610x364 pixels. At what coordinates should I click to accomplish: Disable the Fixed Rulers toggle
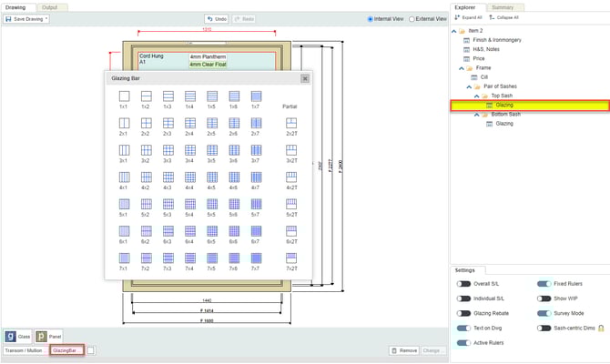[x=544, y=284]
